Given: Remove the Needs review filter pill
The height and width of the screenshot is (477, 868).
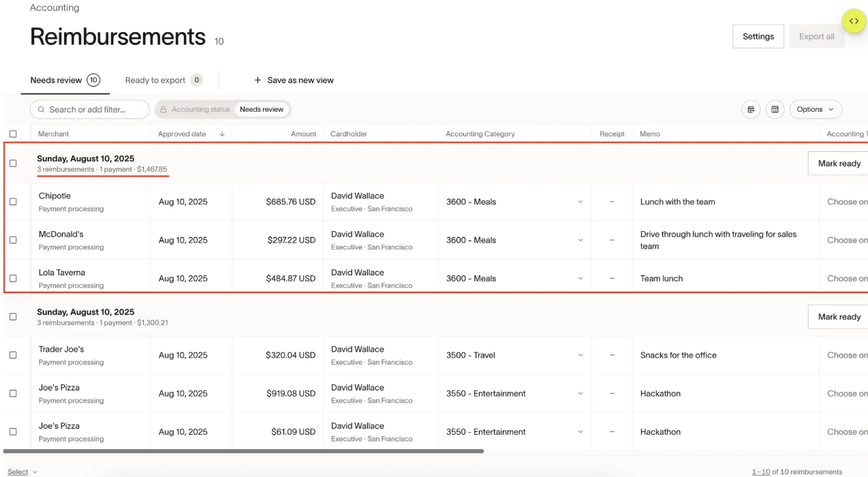Looking at the screenshot, I should click(262, 109).
